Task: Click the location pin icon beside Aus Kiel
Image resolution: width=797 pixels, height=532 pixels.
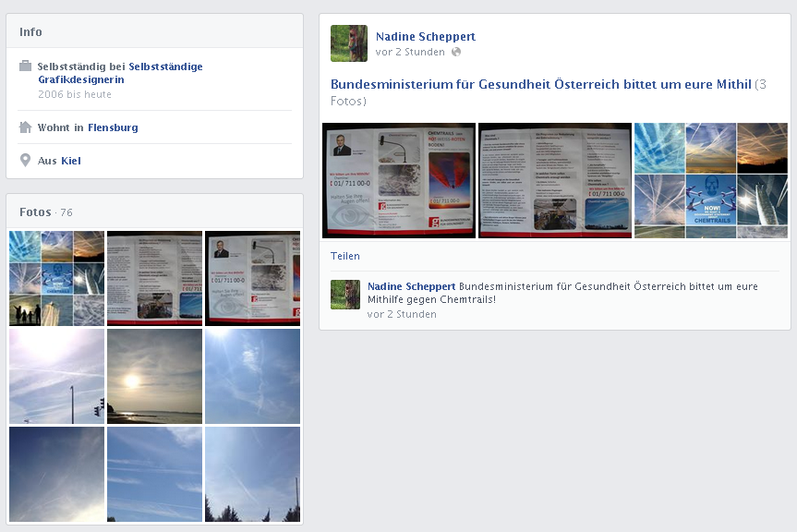Action: [25, 161]
